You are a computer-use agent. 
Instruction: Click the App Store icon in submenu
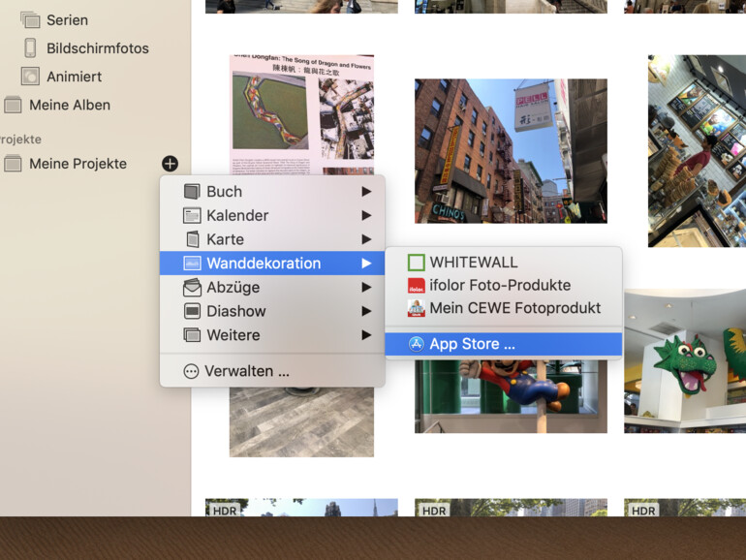pos(417,344)
